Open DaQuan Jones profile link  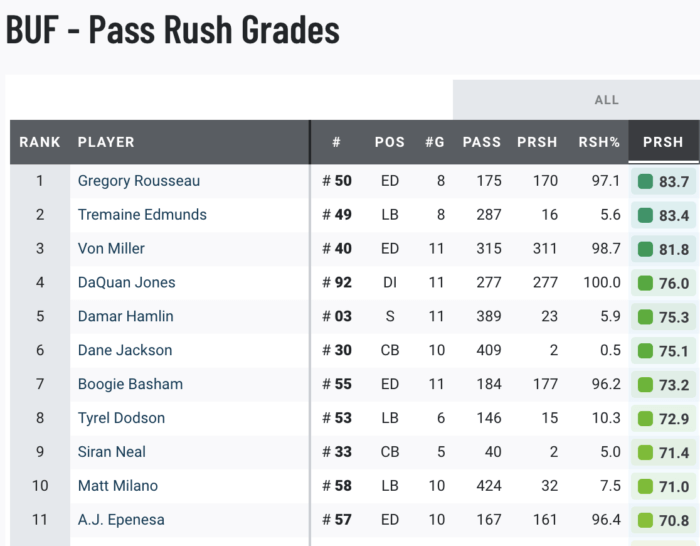(x=126, y=283)
